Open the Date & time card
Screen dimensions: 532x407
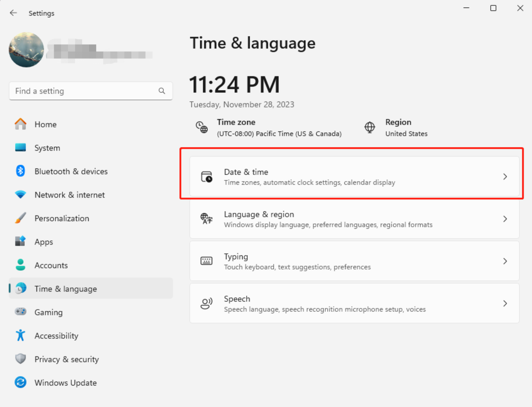[354, 177]
